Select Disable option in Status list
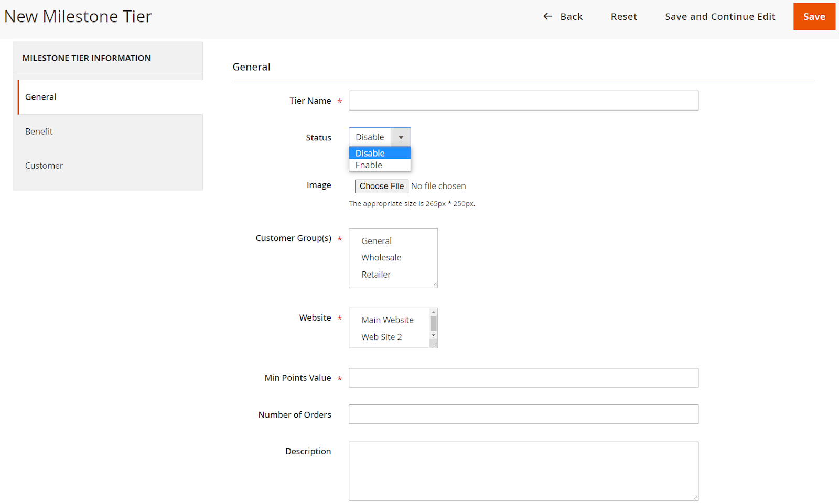839x504 pixels. (x=370, y=154)
